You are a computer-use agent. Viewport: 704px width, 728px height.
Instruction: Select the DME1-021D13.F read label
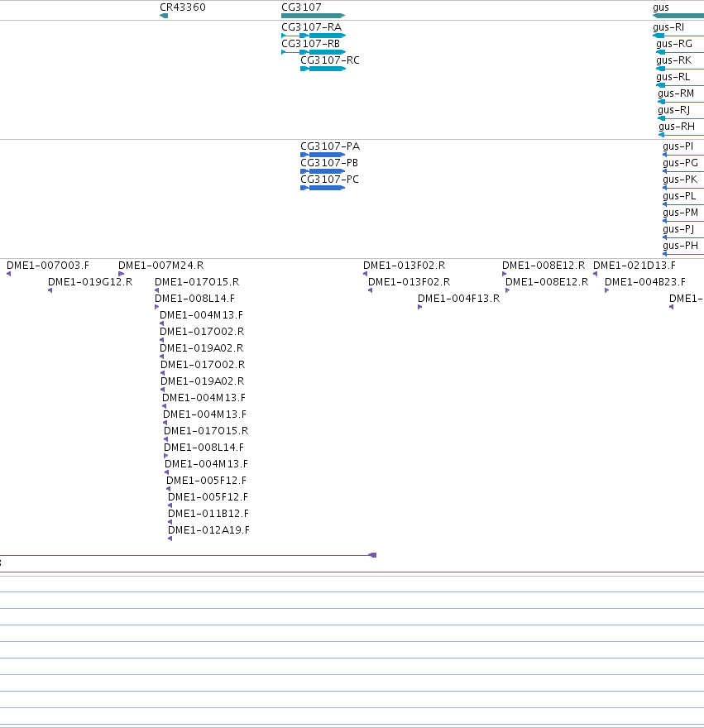coord(634,266)
